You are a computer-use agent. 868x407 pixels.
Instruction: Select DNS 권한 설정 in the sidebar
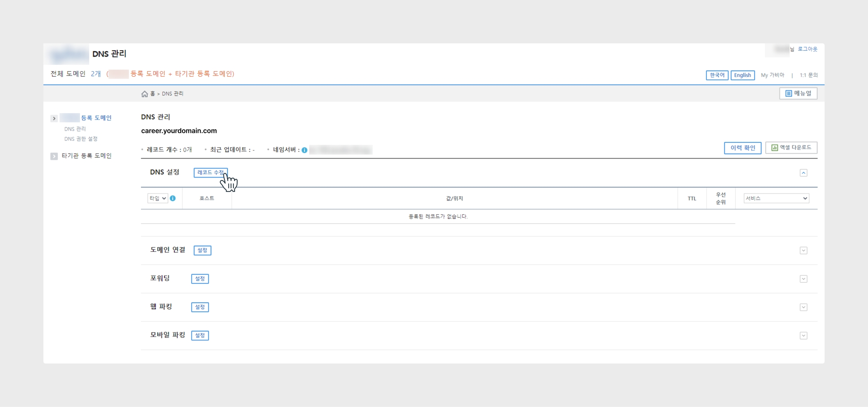(x=81, y=139)
